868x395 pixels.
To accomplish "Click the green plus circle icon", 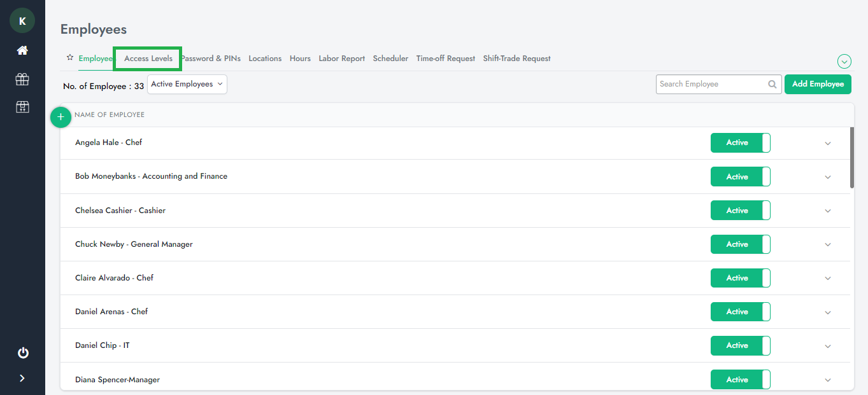I will tap(60, 117).
